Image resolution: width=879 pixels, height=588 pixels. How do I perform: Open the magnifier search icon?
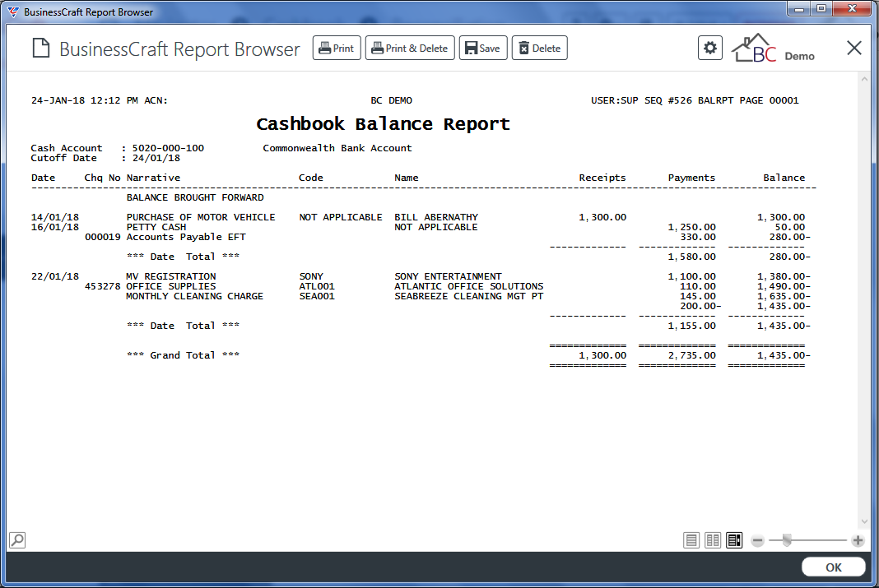tap(17, 539)
